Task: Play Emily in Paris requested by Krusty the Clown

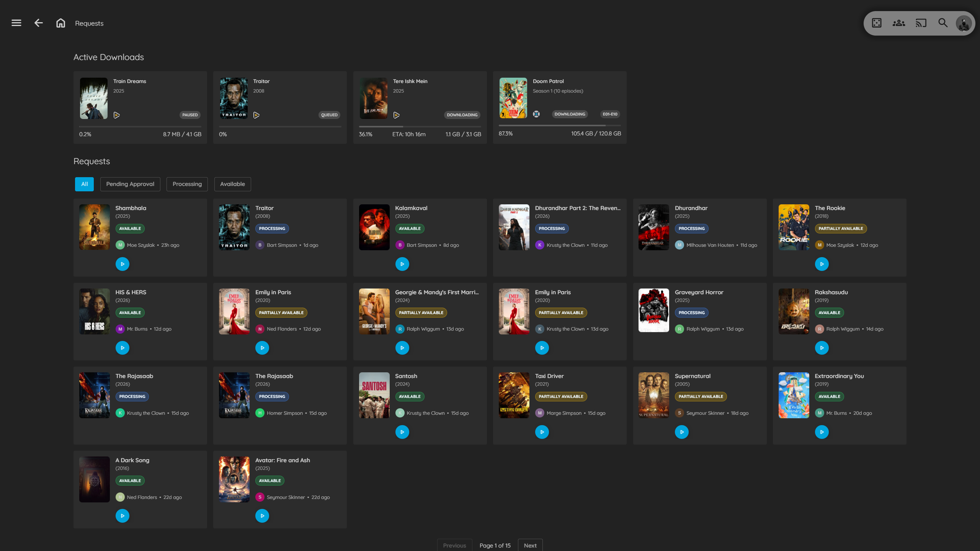Action: 542,348
